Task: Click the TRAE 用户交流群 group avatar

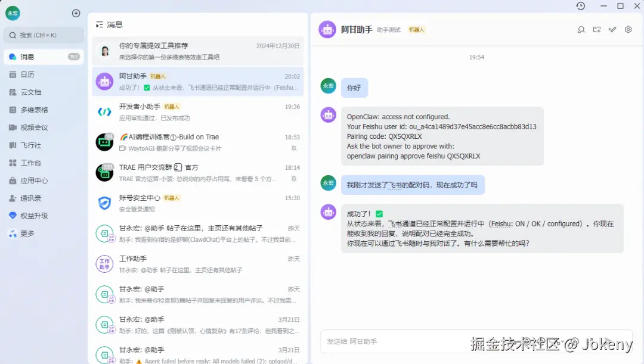Action: [x=104, y=172]
